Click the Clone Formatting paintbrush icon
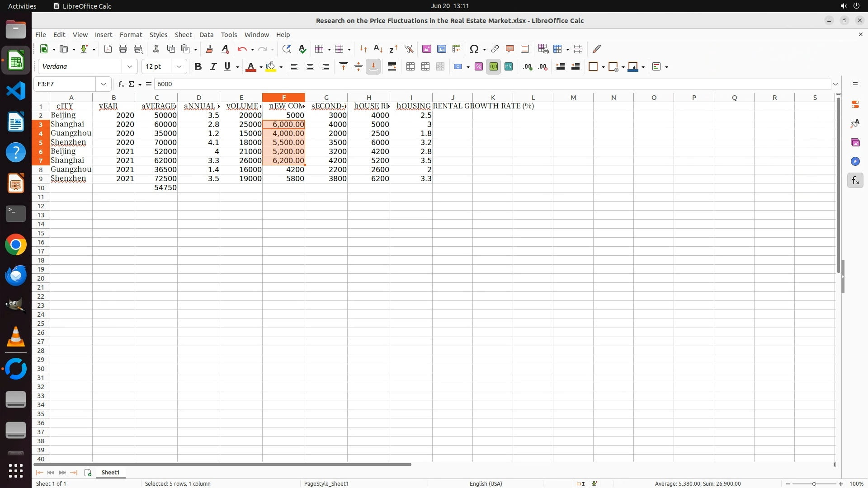Screen dimensions: 868x488 [209, 49]
